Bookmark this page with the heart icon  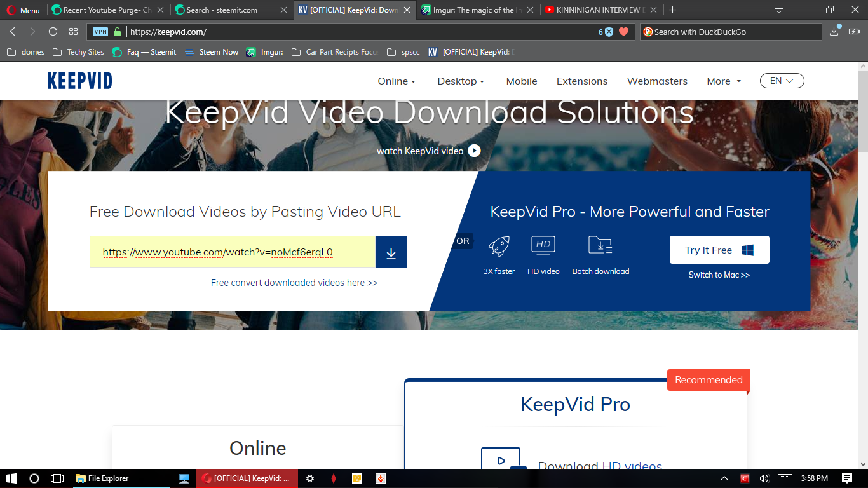pos(624,32)
